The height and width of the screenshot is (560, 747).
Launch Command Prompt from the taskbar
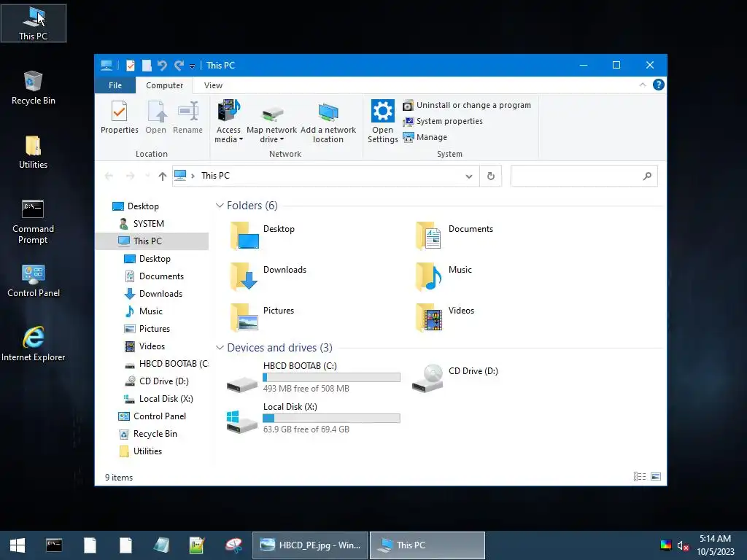pyautogui.click(x=54, y=545)
